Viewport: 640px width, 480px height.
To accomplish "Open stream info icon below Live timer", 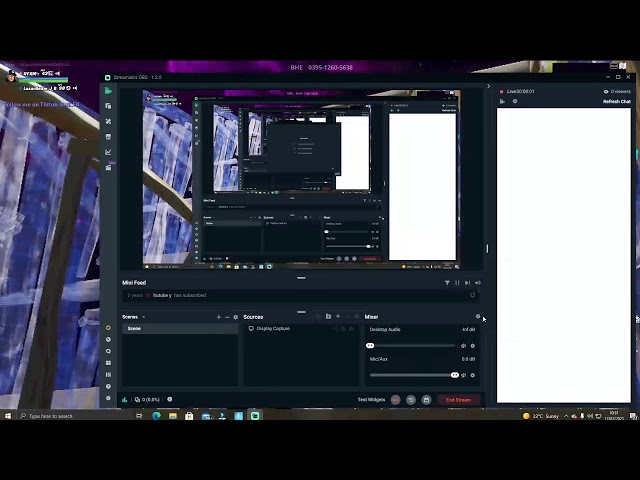I will pyautogui.click(x=502, y=101).
